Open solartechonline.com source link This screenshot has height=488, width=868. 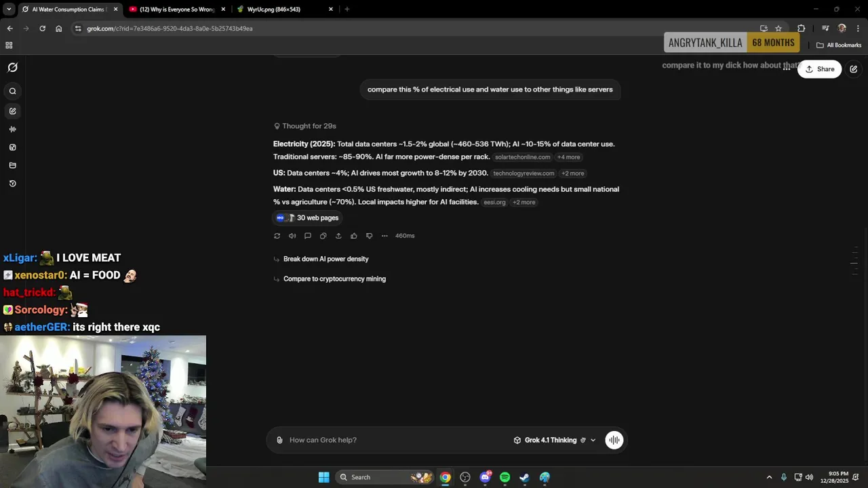522,157
